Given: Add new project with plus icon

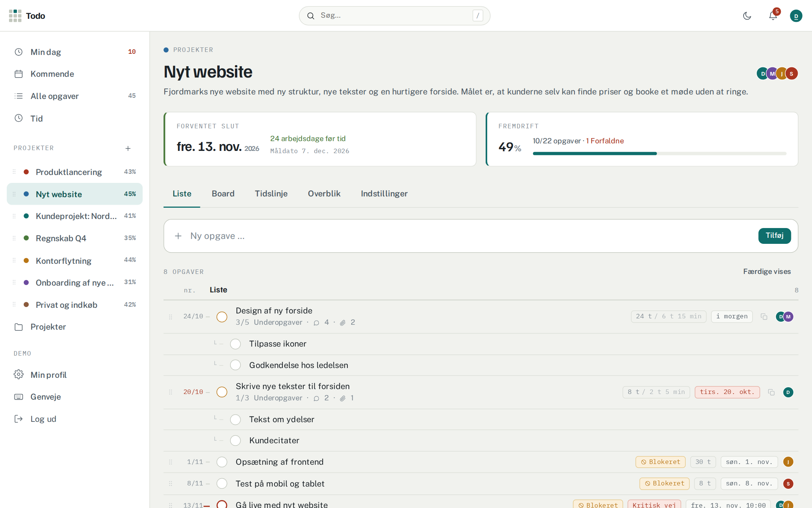Looking at the screenshot, I should pos(128,148).
